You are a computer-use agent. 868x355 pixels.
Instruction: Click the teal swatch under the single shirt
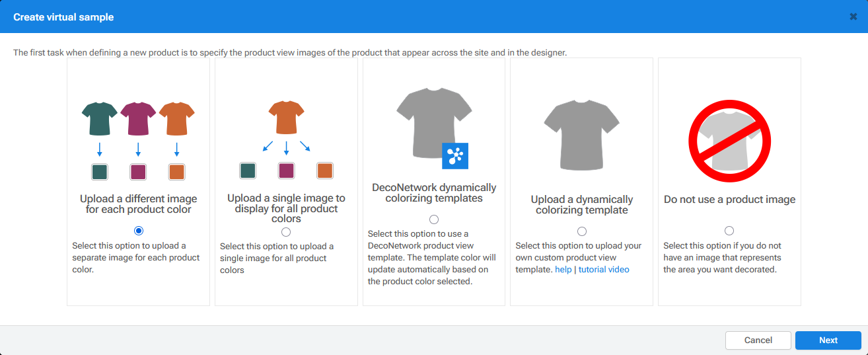[x=248, y=171]
